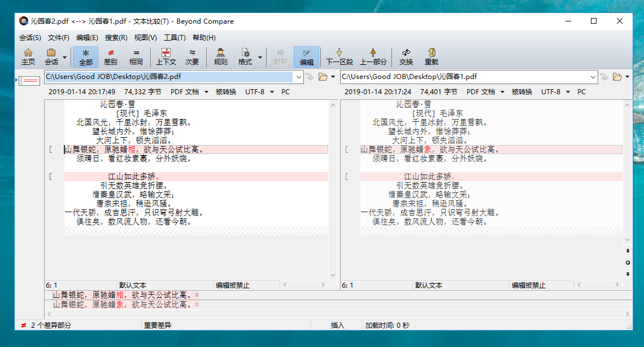Click the 重载 (Reload) icon
644x347 pixels.
click(x=431, y=56)
